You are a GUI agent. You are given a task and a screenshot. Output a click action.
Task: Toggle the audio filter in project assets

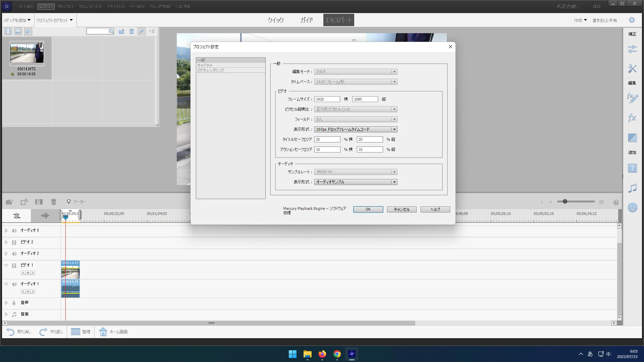pos(28,32)
